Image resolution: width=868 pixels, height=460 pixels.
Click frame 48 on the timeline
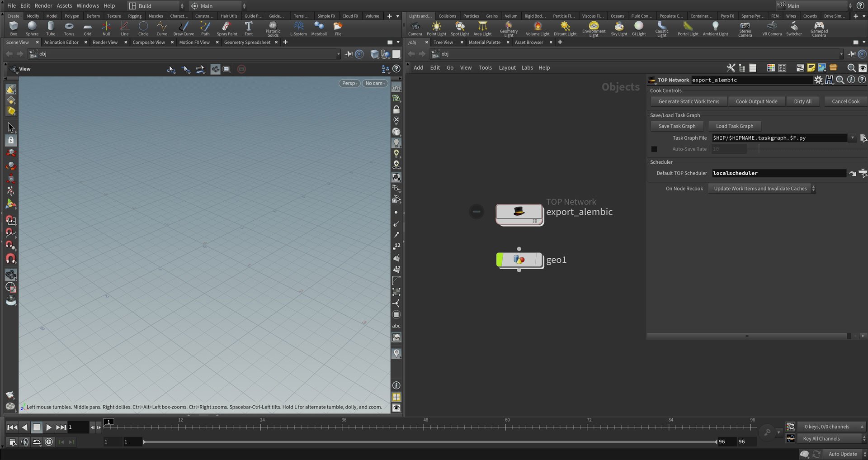(425, 426)
